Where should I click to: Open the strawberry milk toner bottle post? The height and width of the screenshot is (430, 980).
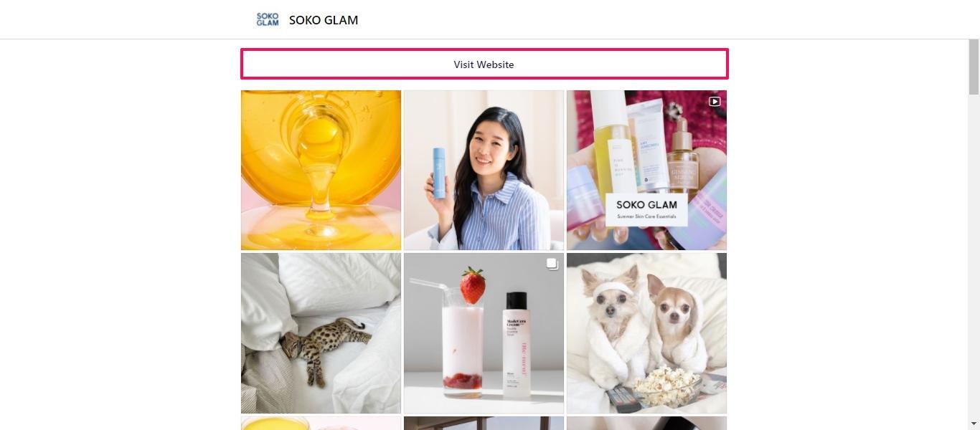tap(484, 333)
